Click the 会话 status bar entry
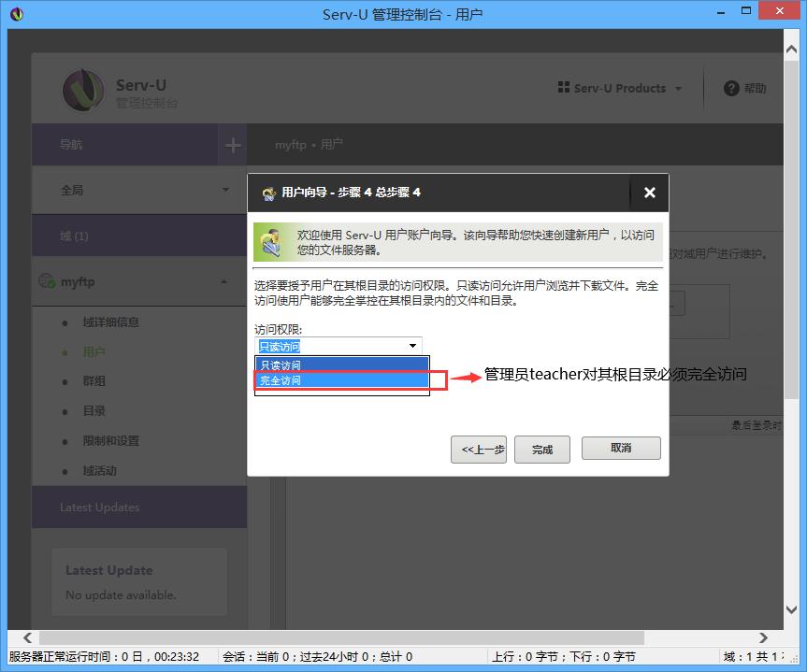 click(318, 656)
